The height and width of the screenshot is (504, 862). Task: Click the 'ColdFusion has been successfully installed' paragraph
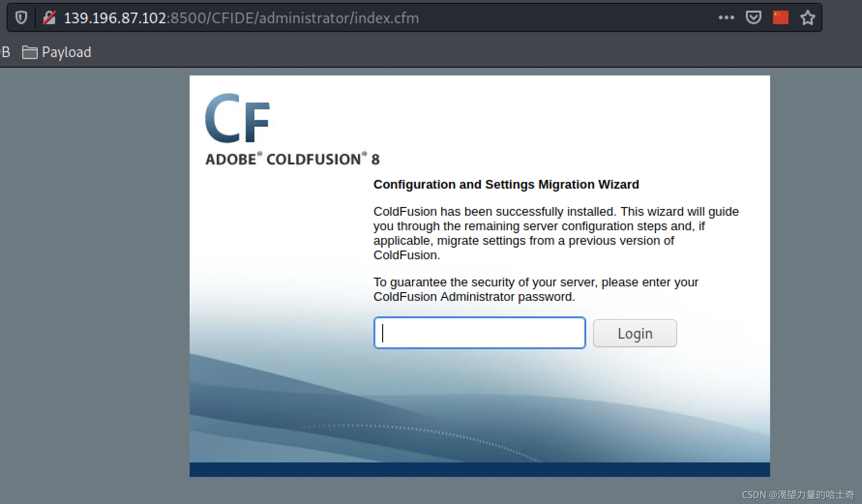pos(556,233)
